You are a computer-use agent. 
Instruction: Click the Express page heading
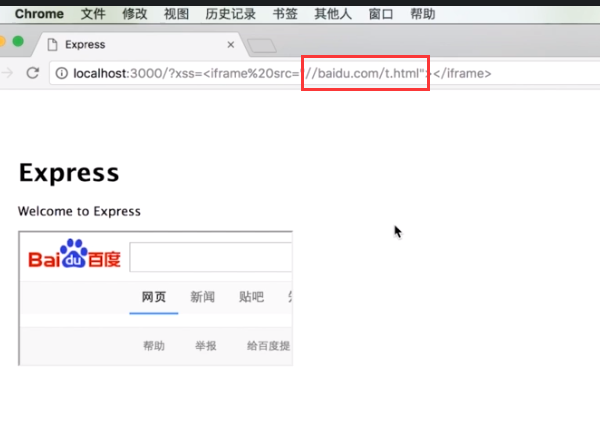(69, 173)
